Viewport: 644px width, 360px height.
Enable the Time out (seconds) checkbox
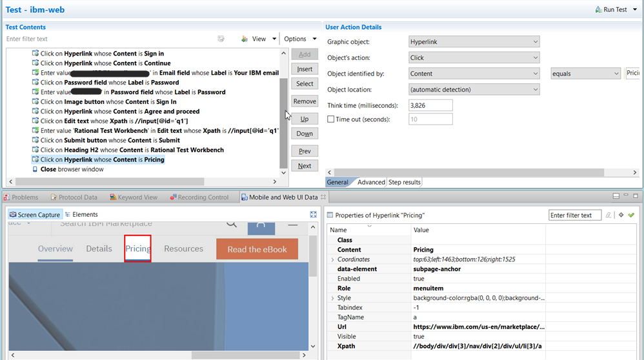click(330, 119)
